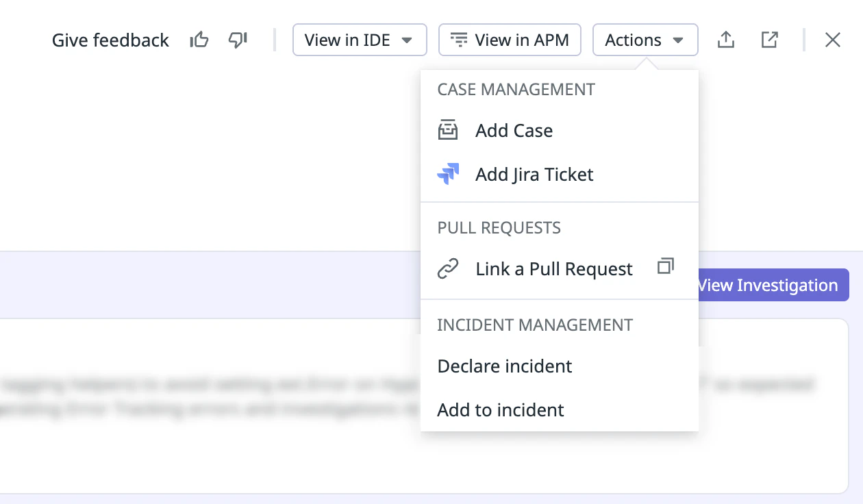Click the copy icon beside Link a Pull Request
The image size is (863, 504).
(x=665, y=266)
